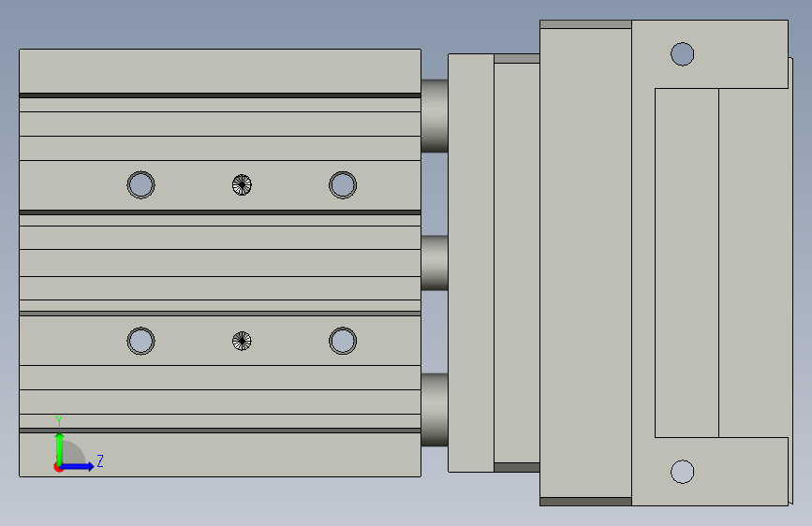This screenshot has width=812, height=526.
Task: Click the blue Z axis arrow of the triad
Action: coord(78,466)
